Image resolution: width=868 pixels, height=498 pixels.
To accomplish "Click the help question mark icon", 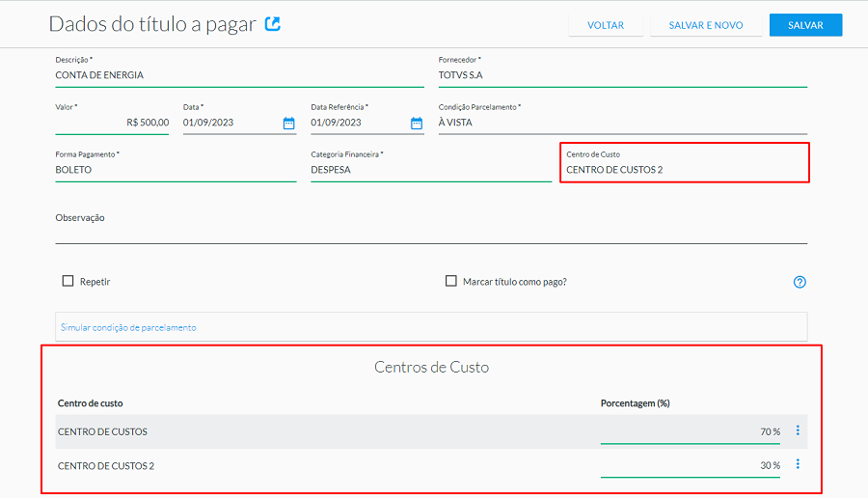I will [x=800, y=282].
